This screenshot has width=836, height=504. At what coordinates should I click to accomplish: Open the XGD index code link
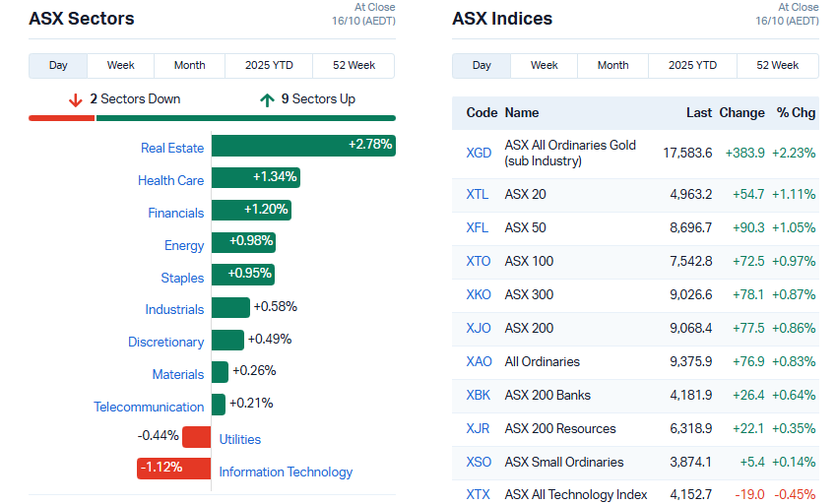pyautogui.click(x=479, y=153)
